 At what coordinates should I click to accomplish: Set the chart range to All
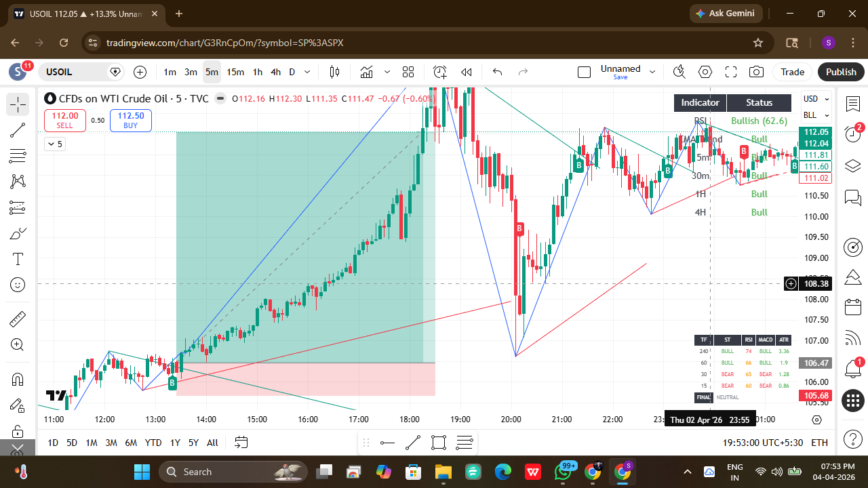click(212, 443)
